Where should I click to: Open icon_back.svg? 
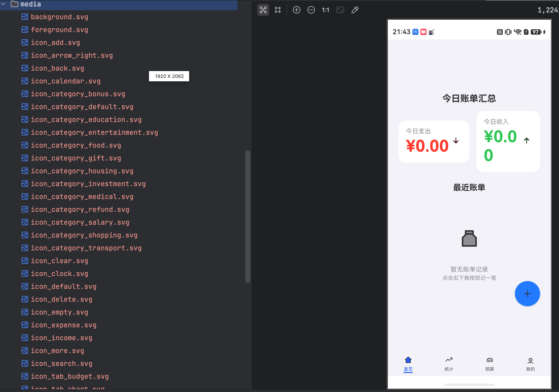[57, 68]
